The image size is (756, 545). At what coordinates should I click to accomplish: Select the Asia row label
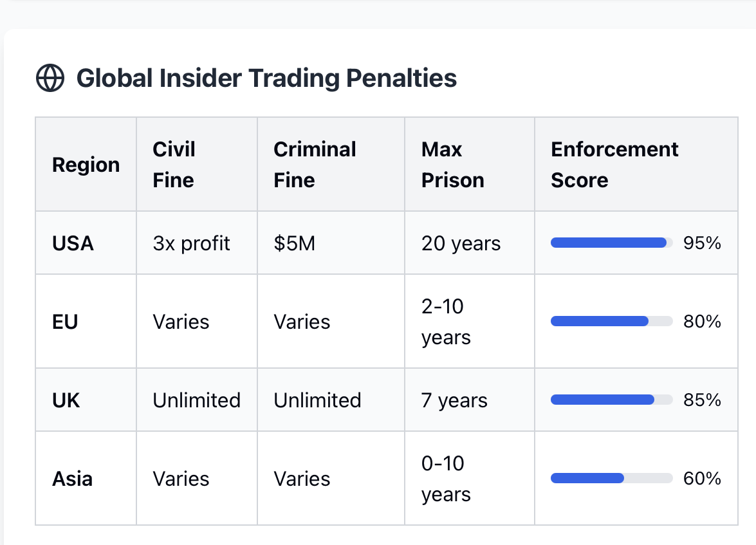pyautogui.click(x=72, y=479)
